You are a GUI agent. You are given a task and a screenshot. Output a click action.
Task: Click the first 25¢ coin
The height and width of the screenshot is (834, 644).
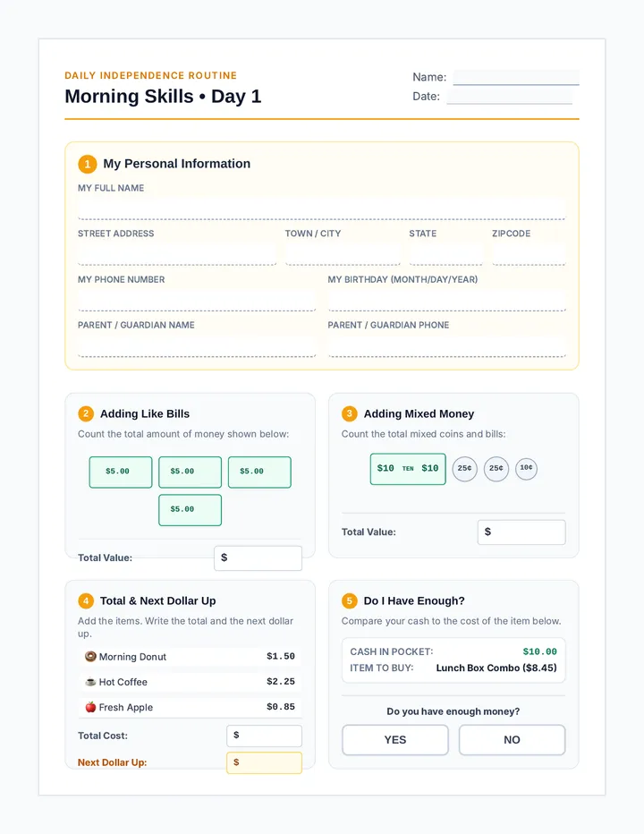click(464, 469)
